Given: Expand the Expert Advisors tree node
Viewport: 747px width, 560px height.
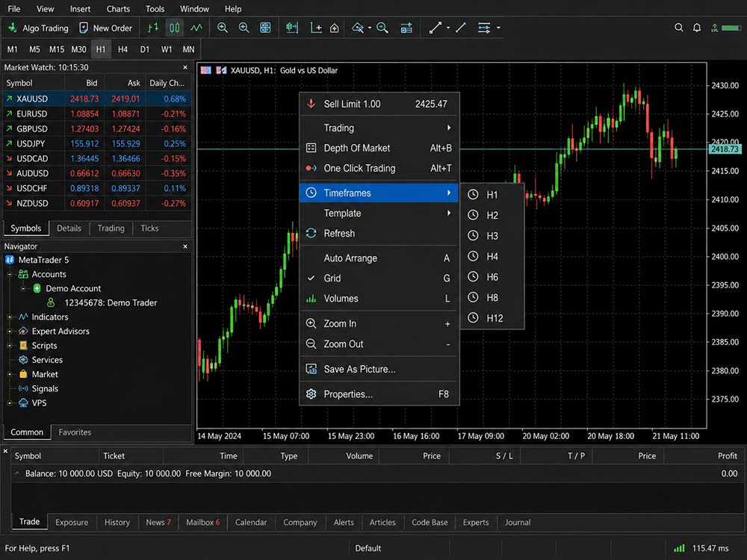Looking at the screenshot, I should click(x=10, y=332).
